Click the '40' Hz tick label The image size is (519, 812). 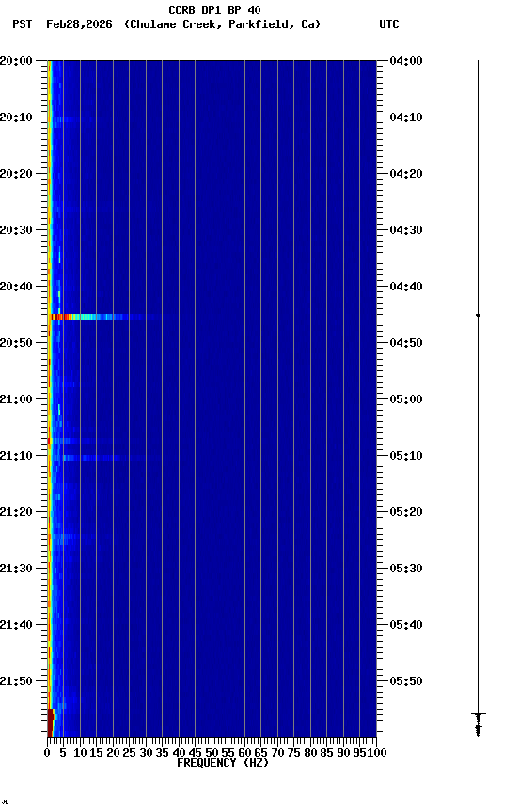[x=179, y=753]
